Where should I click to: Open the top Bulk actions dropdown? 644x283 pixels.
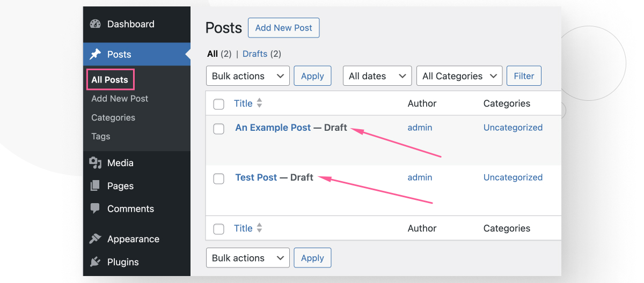point(248,76)
